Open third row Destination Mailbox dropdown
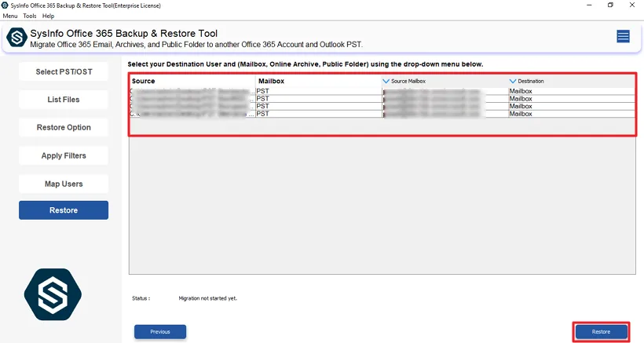 coord(572,106)
